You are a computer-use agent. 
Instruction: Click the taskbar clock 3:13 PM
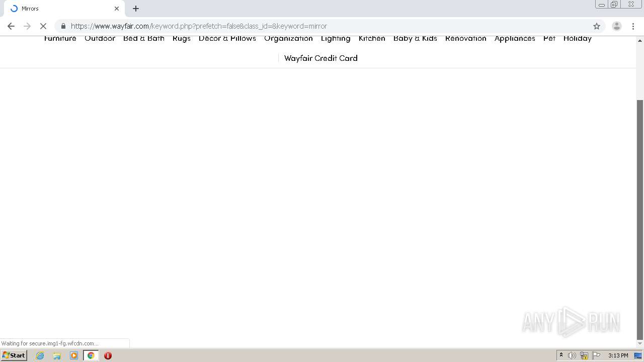click(618, 355)
